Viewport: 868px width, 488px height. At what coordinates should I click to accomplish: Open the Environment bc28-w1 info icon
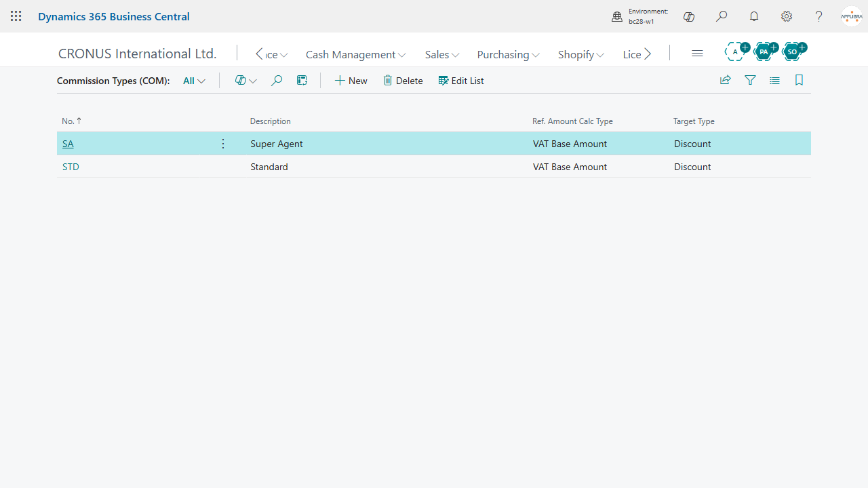tap(617, 17)
